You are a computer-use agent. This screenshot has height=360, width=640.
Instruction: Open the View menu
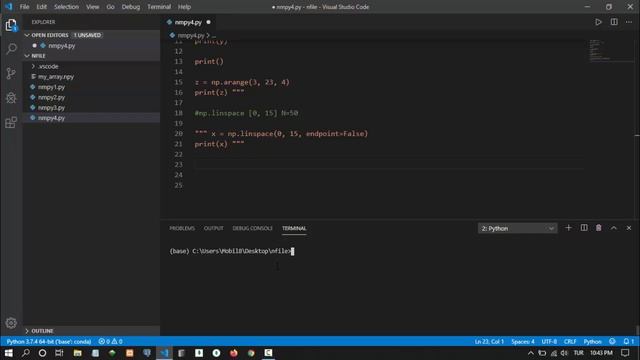point(93,7)
